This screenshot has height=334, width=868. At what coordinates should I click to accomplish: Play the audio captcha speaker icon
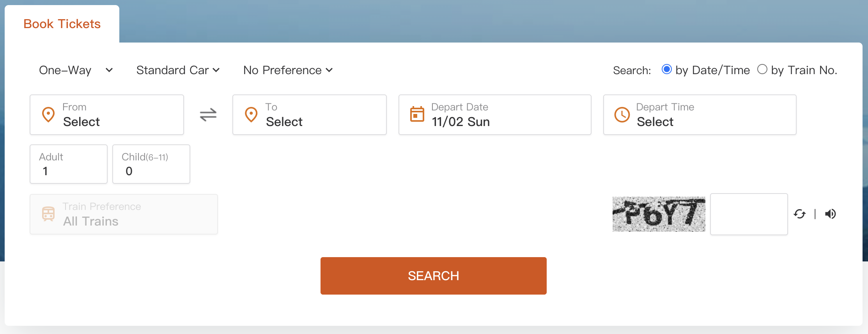coord(831,214)
